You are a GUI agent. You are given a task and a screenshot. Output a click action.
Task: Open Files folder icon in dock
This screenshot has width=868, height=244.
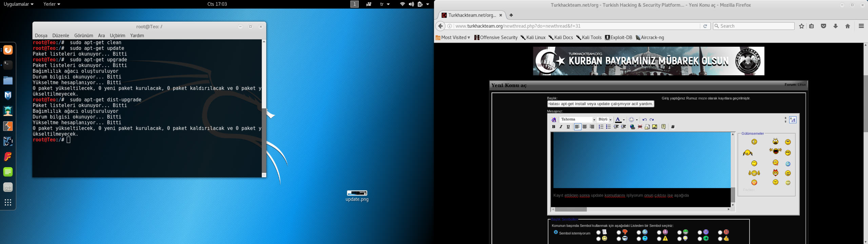(x=8, y=80)
